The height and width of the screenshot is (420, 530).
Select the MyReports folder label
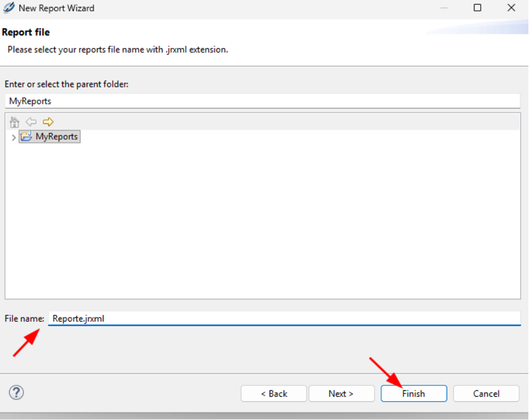pos(56,137)
